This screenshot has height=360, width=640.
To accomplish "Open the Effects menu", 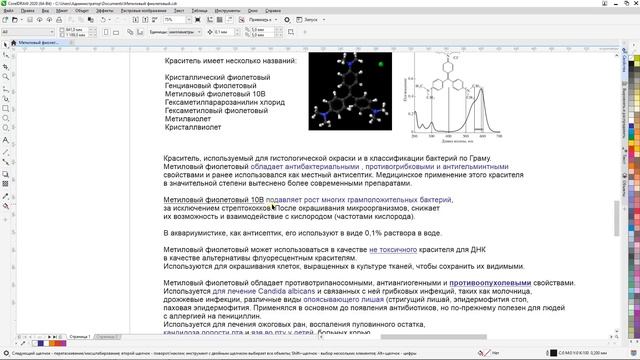I will point(105,11).
